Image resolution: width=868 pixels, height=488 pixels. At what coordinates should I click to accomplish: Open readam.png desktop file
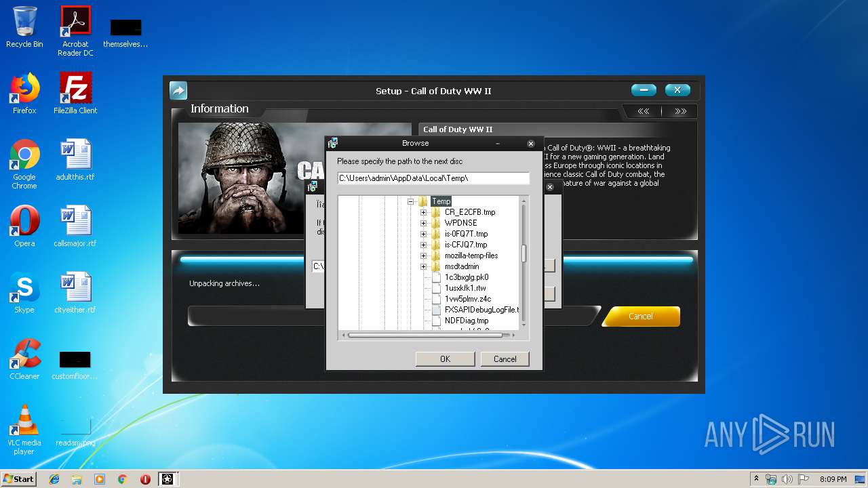pyautogui.click(x=75, y=430)
